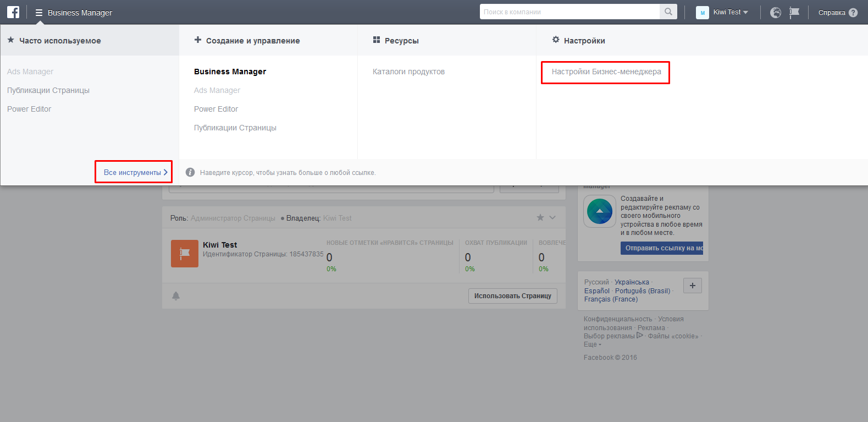Click the Kiwi Test page name
The width and height of the screenshot is (868, 422).
[x=220, y=245]
